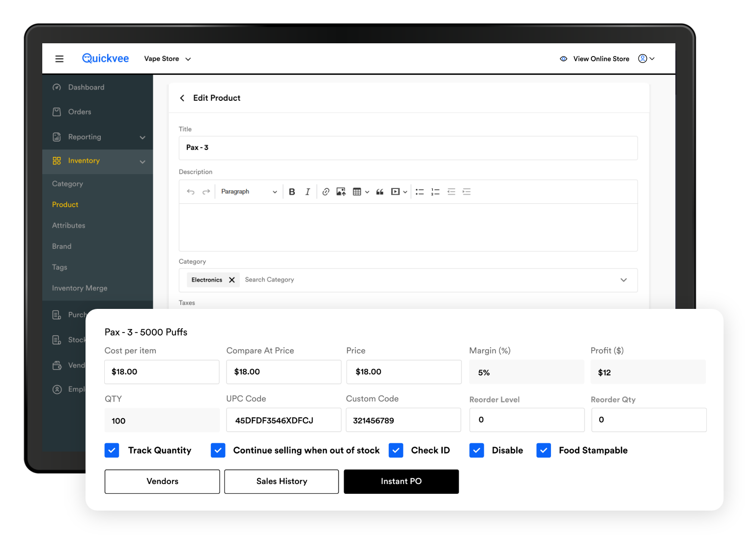The image size is (756, 546).
Task: Open the Vape Store selector dropdown
Action: [x=167, y=59]
